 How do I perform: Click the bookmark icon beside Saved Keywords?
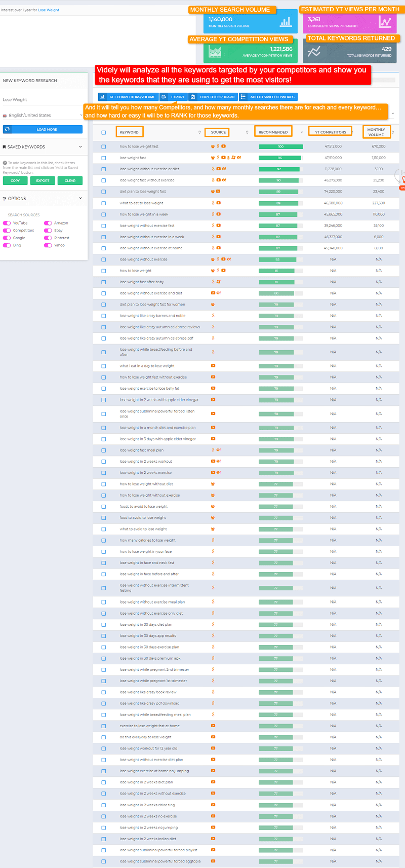pyautogui.click(x=5, y=147)
